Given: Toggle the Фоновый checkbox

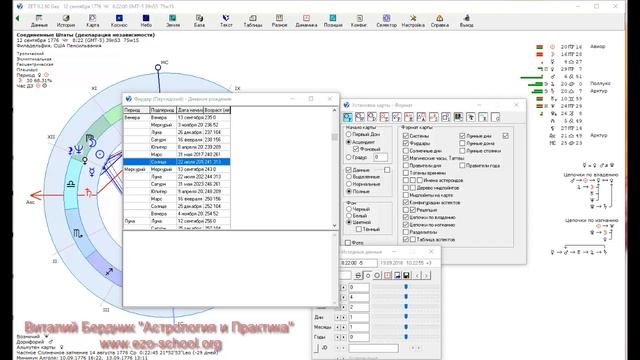Looking at the screenshot, I should (x=356, y=149).
